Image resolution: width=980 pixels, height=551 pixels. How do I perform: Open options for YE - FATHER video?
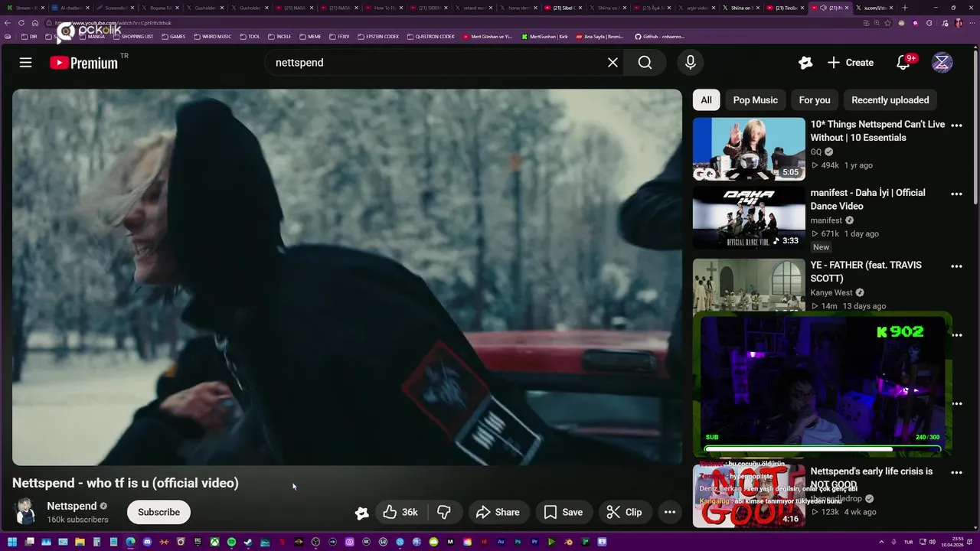(956, 266)
